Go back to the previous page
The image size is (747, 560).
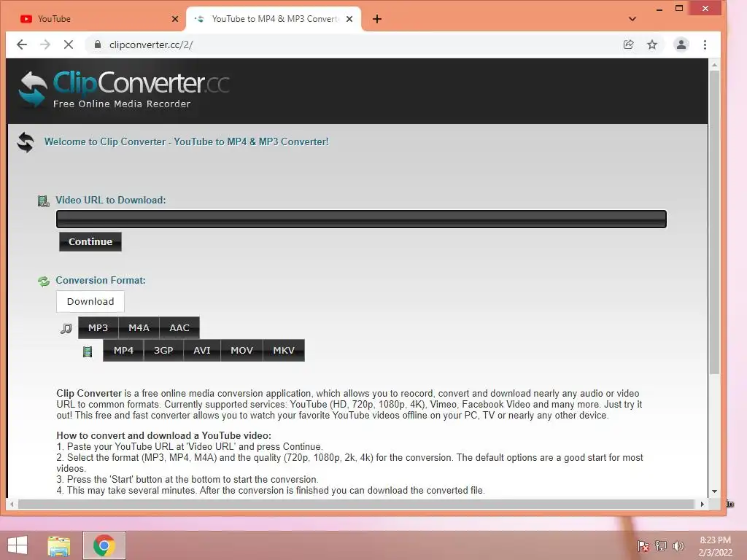tap(21, 44)
